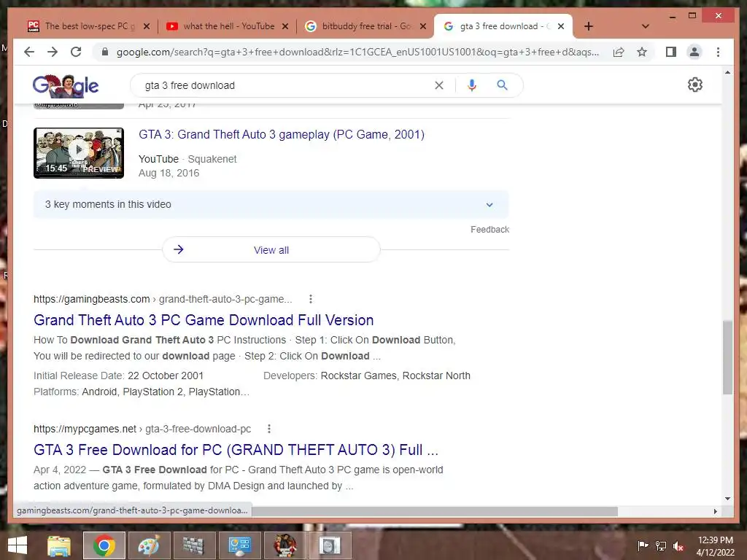Bookmark this page with star icon

tap(642, 52)
